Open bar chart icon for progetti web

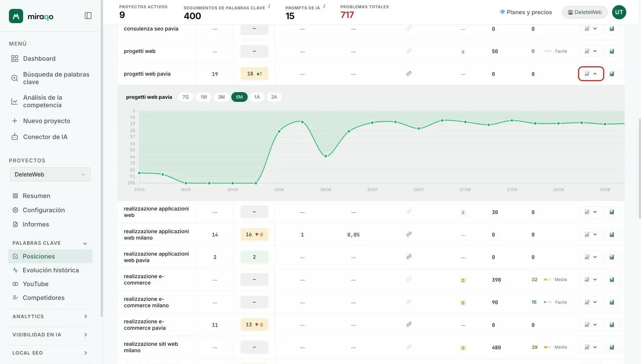(612, 51)
